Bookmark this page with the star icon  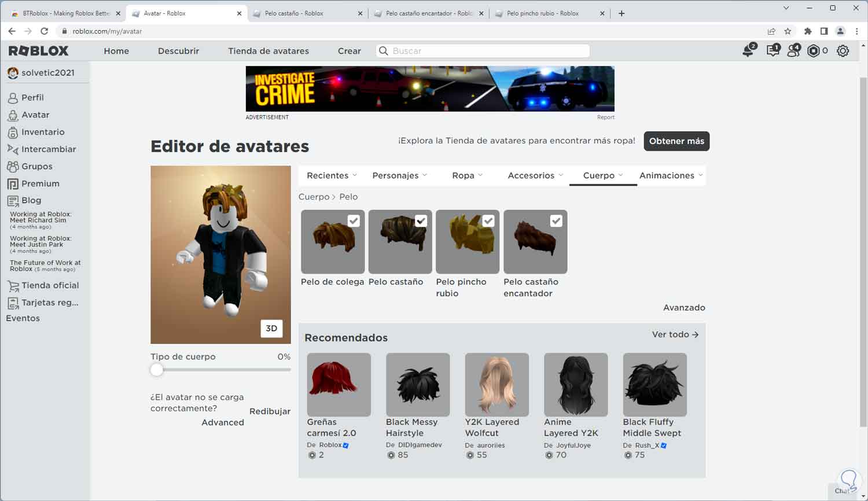click(x=788, y=31)
